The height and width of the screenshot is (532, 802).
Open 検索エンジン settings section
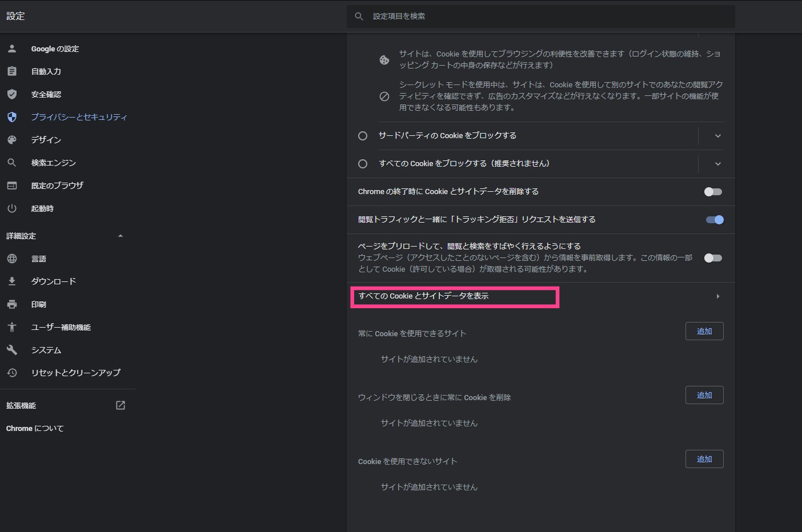point(54,163)
